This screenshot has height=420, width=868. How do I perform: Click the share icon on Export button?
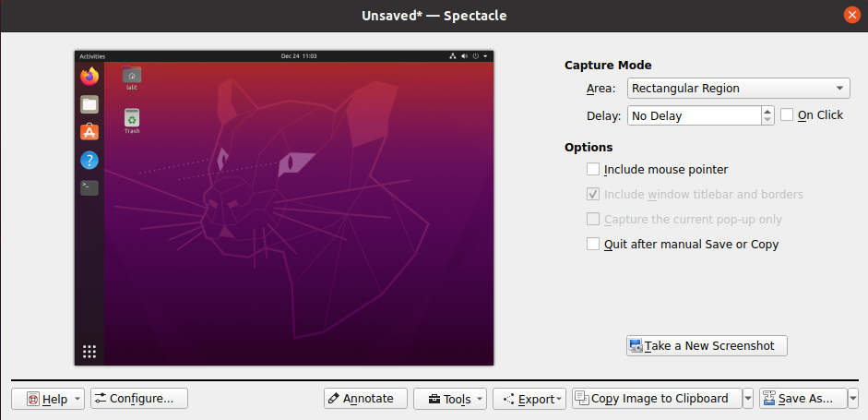(509, 399)
